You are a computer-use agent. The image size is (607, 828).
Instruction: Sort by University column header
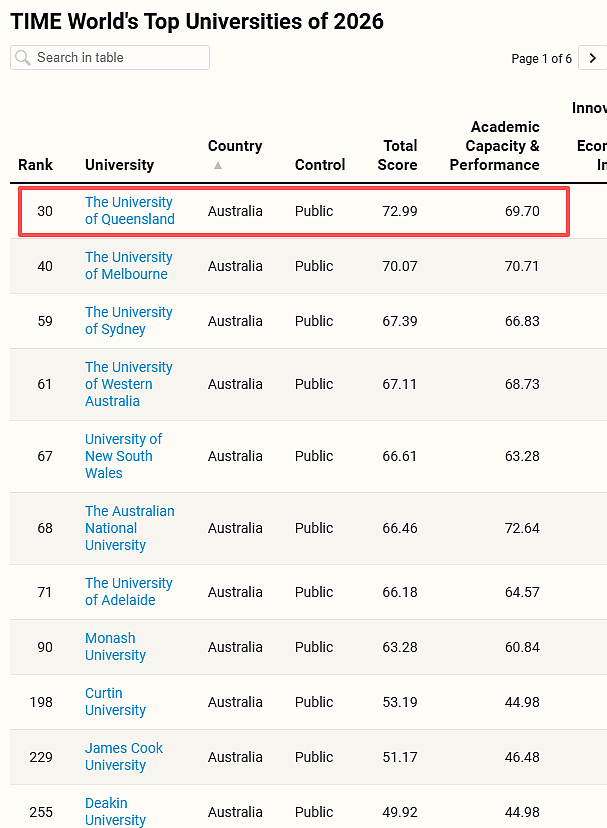pyautogui.click(x=119, y=165)
